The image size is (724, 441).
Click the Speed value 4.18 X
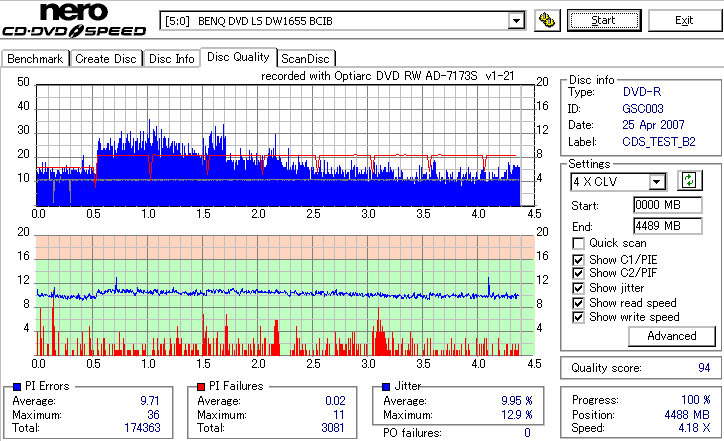(694, 428)
